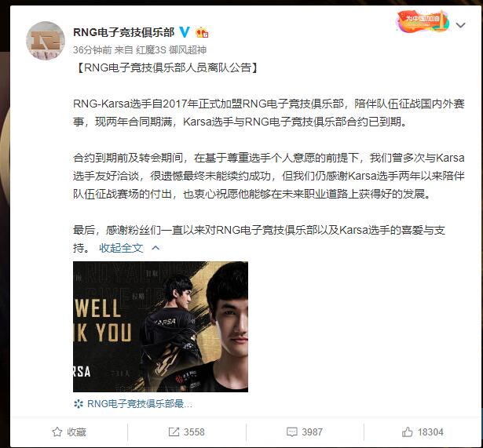Click the blue verified V badge
The height and width of the screenshot is (448, 483).
click(x=185, y=31)
